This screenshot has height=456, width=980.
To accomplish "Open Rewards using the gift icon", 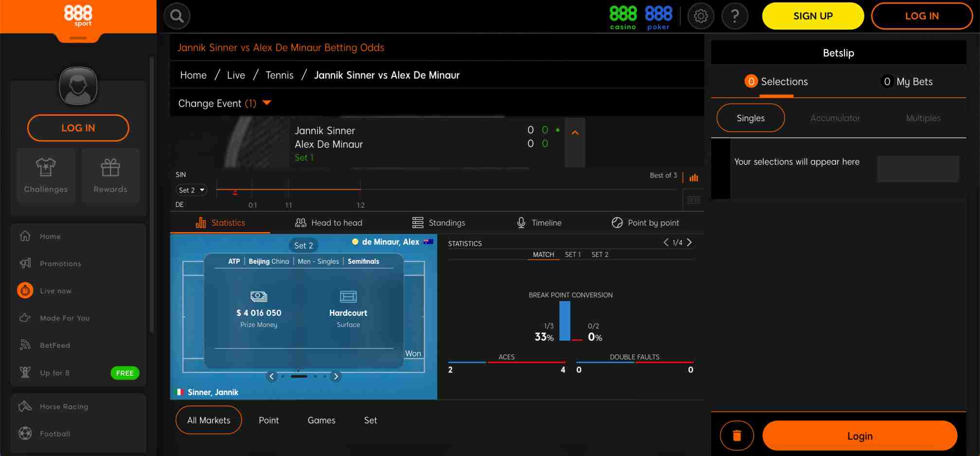I will tap(110, 168).
